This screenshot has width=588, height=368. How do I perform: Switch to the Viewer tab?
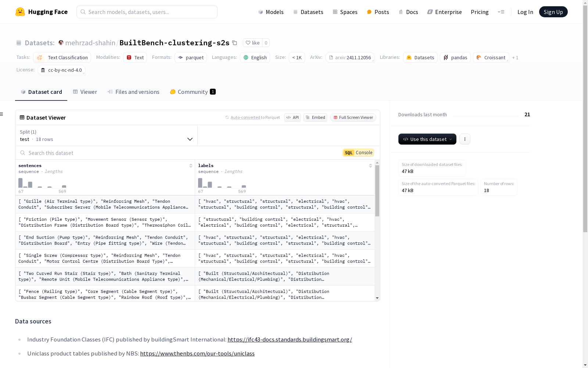[x=85, y=92]
